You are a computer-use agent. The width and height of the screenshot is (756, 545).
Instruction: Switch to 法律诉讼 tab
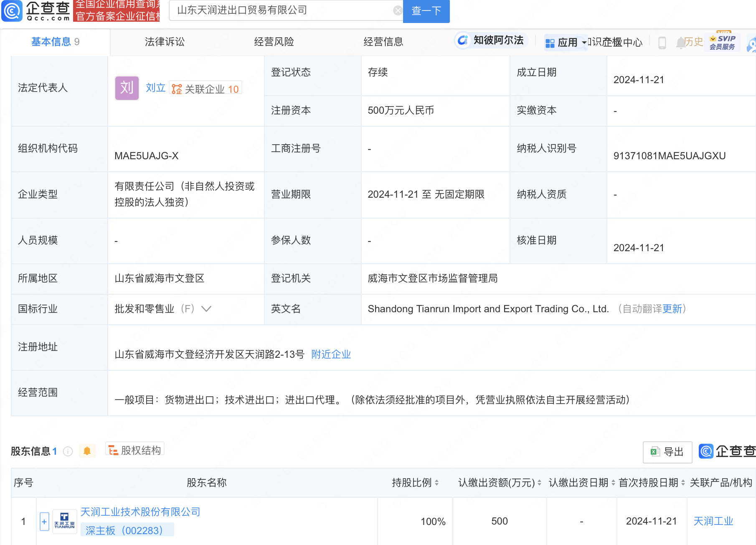coord(164,42)
